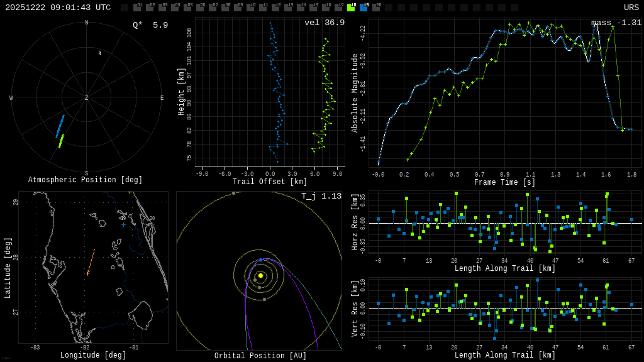Click the T_j 1.13 Tisserand readout

point(321,196)
